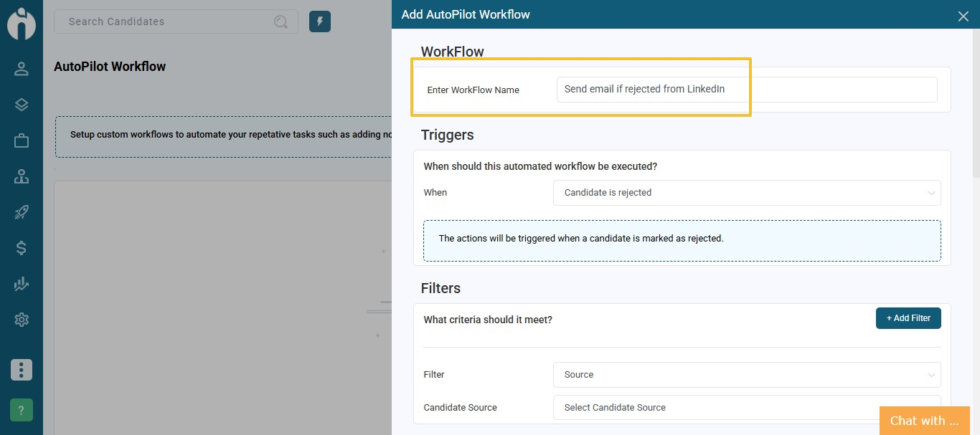Click the app logo in the sidebar
Viewport: 980px width, 435px height.
[x=22, y=23]
